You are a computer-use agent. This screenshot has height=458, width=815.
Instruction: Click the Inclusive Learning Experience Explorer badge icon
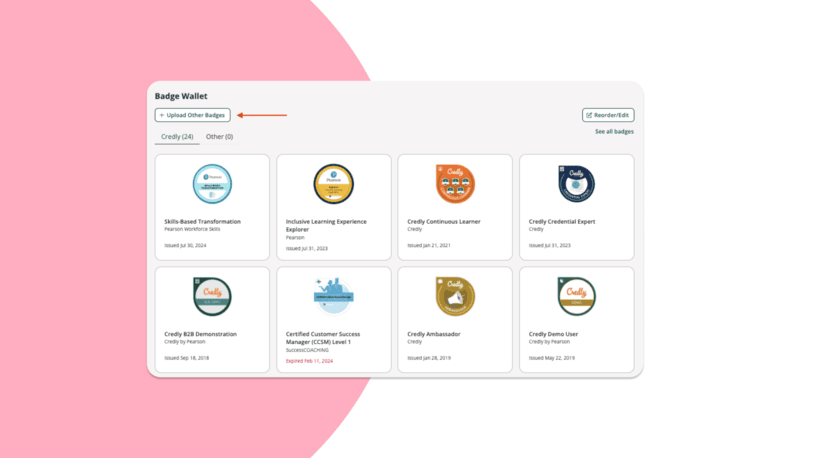pos(334,184)
